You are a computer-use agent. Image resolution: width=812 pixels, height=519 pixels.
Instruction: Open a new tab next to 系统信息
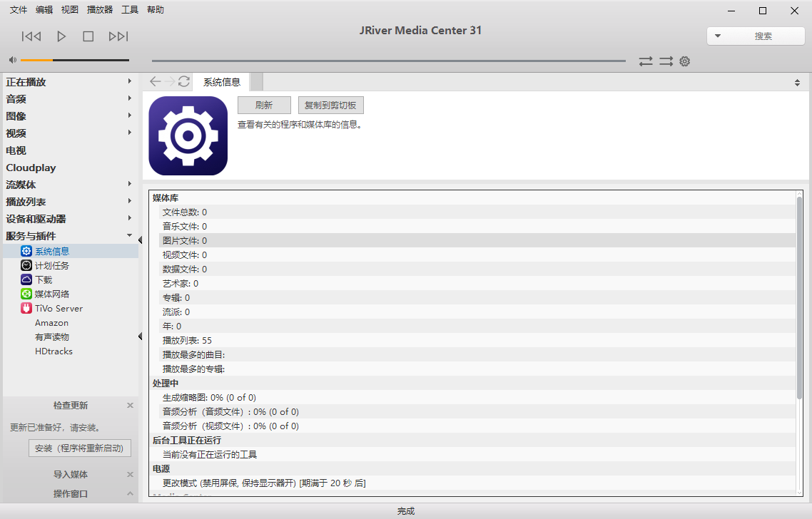(256, 82)
